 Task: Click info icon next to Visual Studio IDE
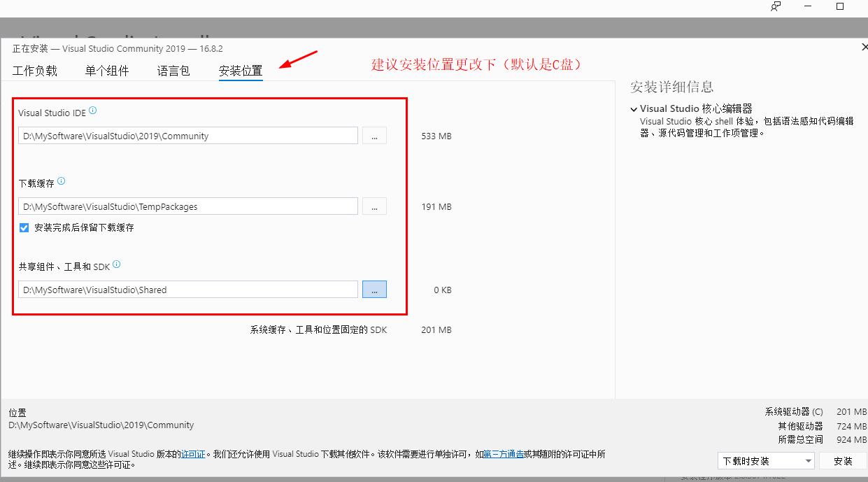(93, 111)
